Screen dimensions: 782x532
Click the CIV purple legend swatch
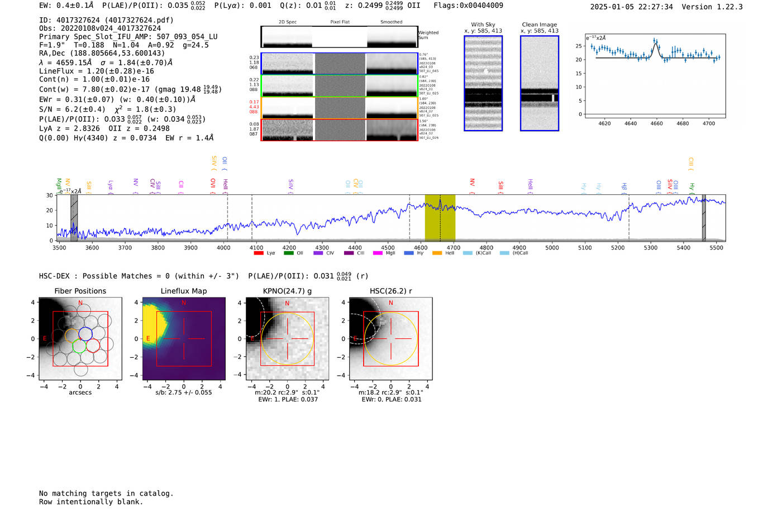click(318, 253)
